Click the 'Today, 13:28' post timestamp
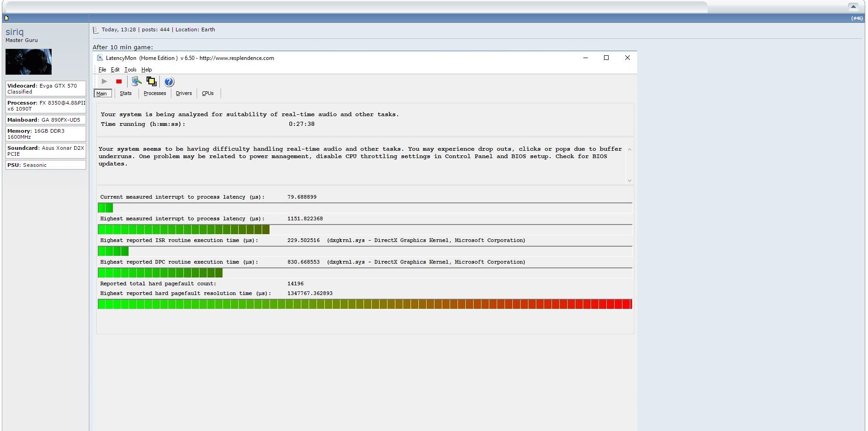This screenshot has height=431, width=868. click(119, 30)
